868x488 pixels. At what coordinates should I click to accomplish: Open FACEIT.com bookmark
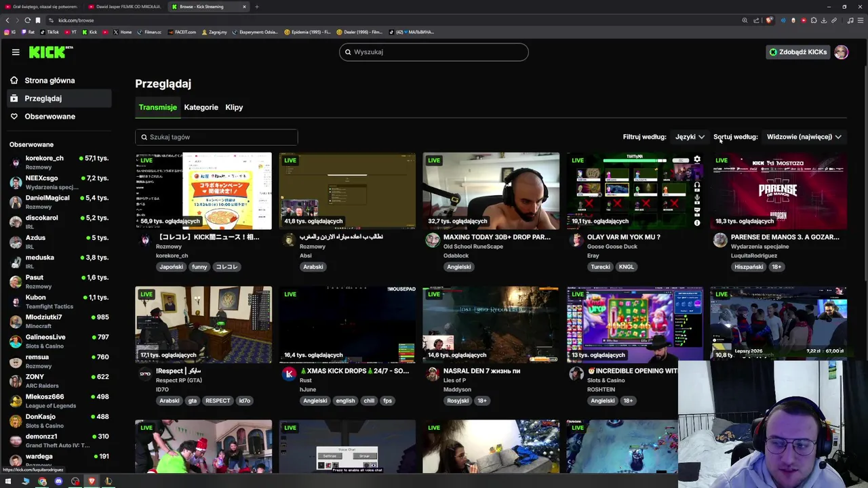tap(182, 32)
